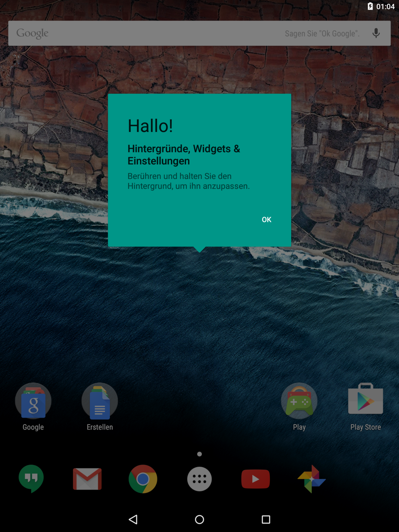Open the Google apps folder
Screen dimensions: 399x532
pos(33,401)
